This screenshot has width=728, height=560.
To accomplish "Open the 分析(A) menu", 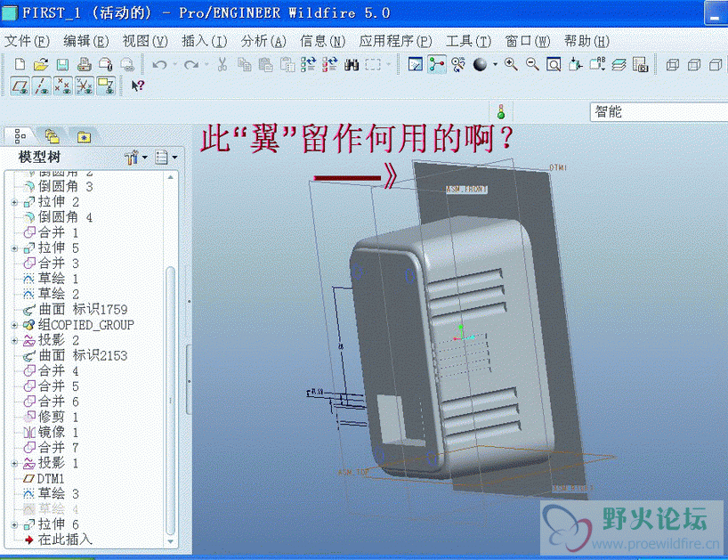I will point(263,41).
